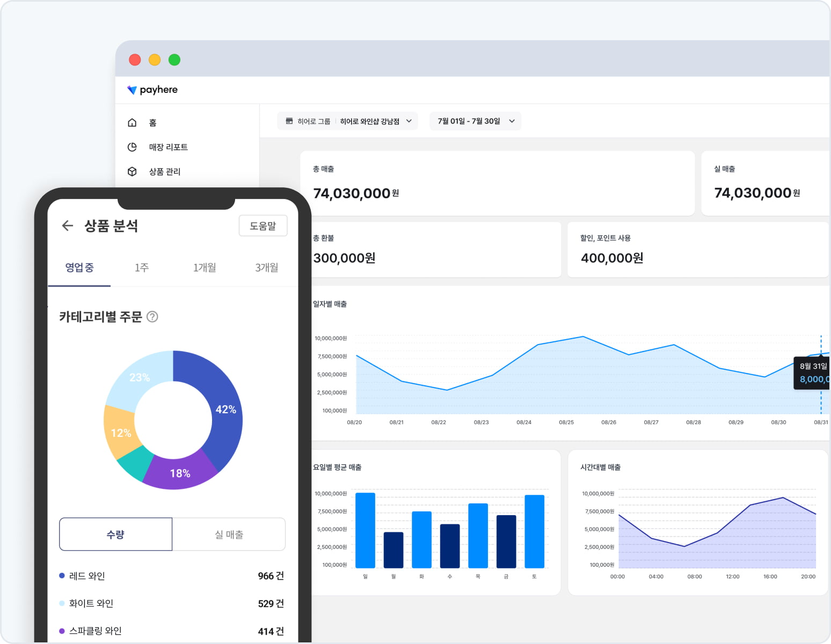This screenshot has height=644, width=831.
Task: Tap the back arrow next to 상품 분석
Action: tap(68, 226)
